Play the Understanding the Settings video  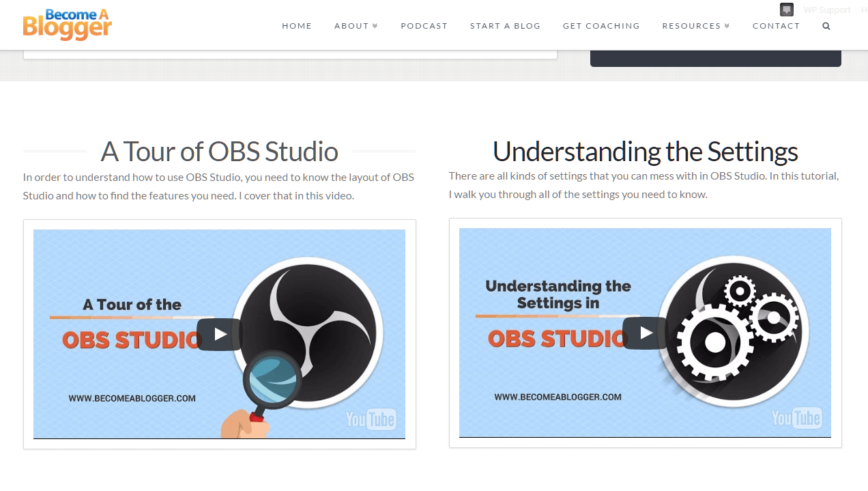645,333
